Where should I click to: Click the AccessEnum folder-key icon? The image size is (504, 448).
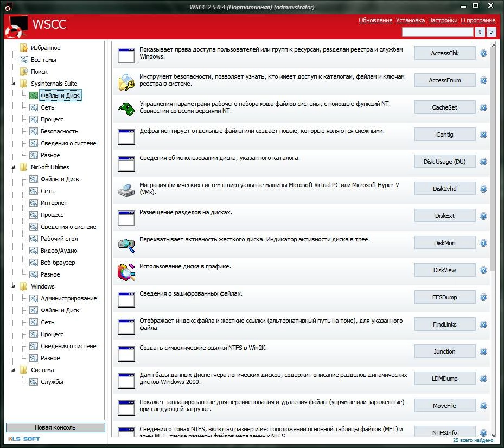point(126,82)
